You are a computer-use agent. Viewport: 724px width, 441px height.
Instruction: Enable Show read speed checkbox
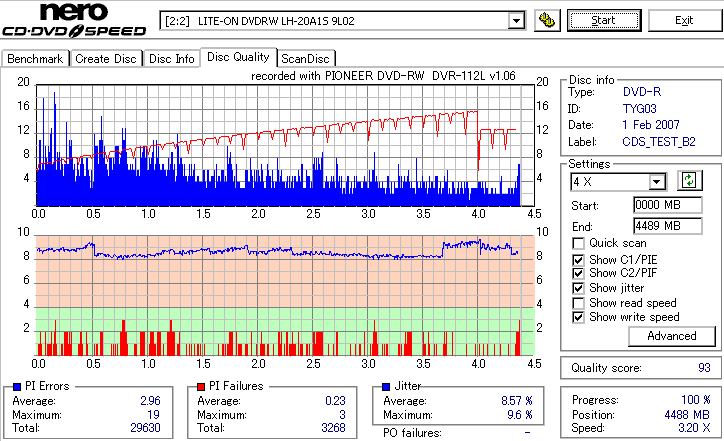pos(578,303)
